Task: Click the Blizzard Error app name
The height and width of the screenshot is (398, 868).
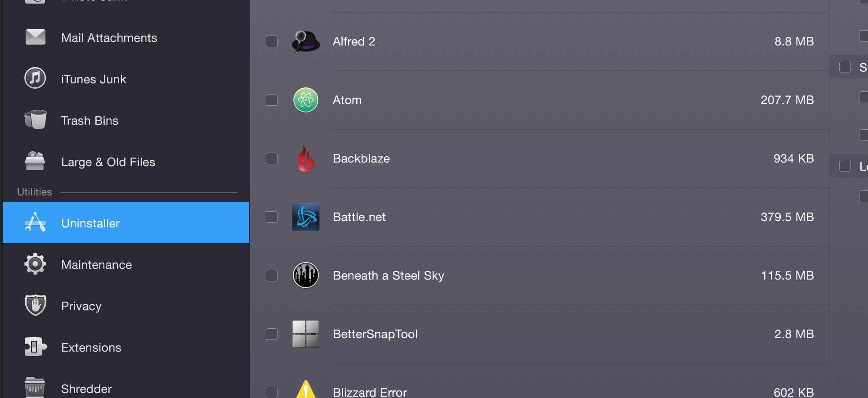Action: point(370,392)
